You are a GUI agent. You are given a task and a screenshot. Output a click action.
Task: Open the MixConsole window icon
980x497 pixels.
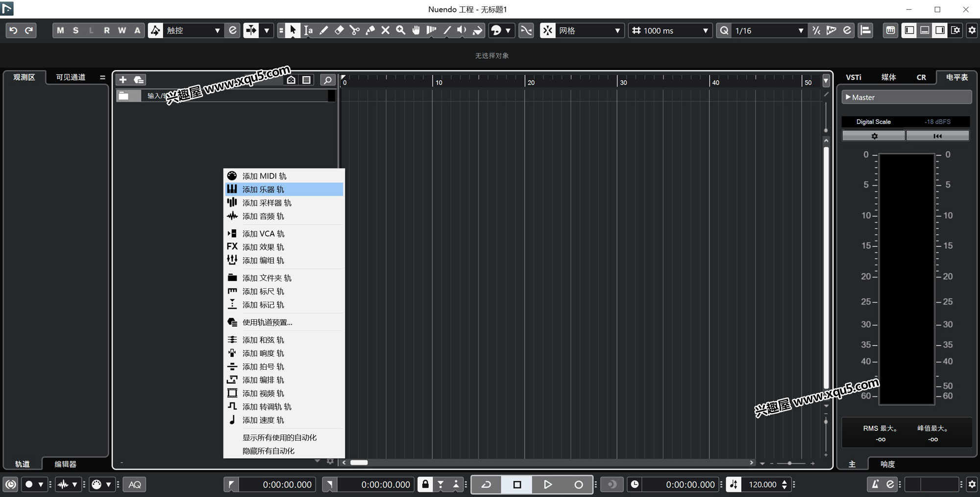pyautogui.click(x=890, y=30)
